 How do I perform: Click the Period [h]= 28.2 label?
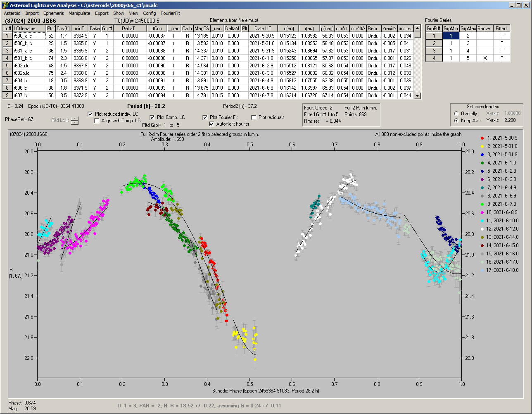click(x=145, y=106)
